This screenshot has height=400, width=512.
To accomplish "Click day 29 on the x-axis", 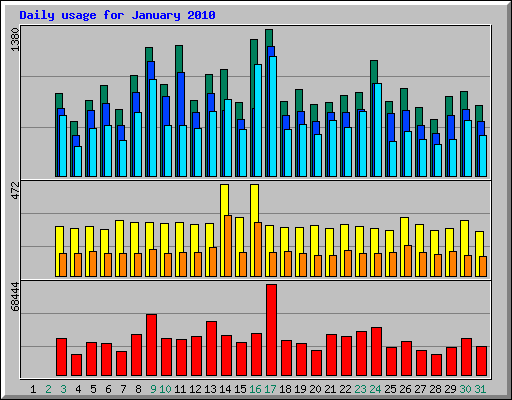I will click(x=450, y=389).
